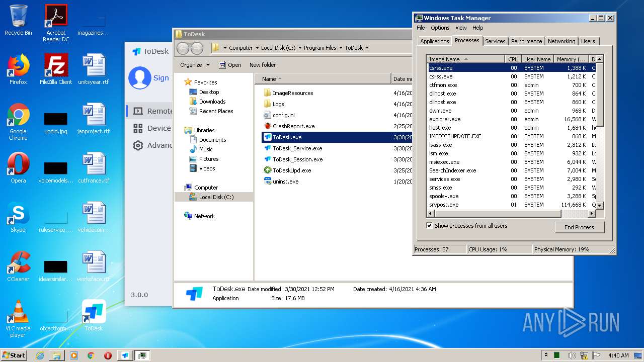
Task: Show hidden tray icons arrow
Action: pos(546,355)
